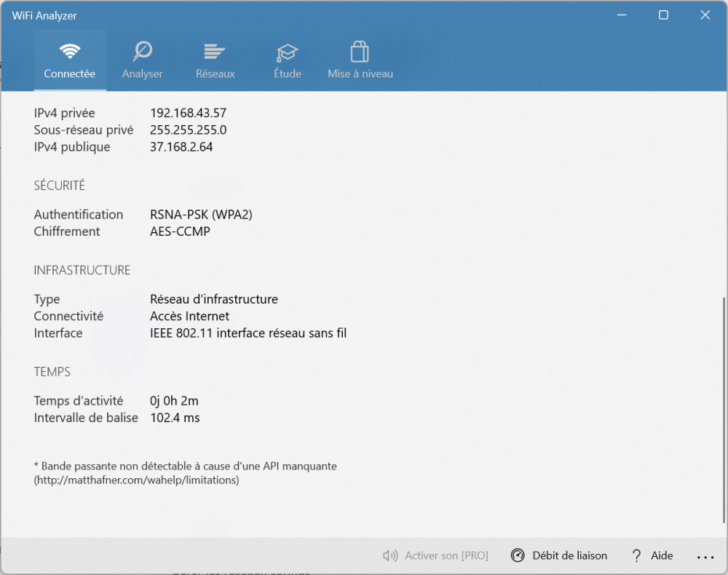
Task: Click the Wi-Fi signal icon for Connectée
Action: click(x=70, y=52)
